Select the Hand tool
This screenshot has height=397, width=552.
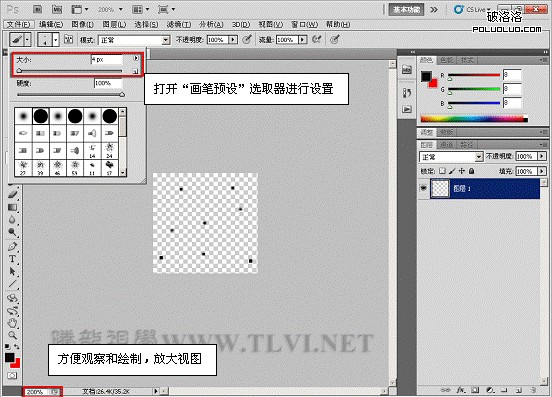(x=12, y=322)
